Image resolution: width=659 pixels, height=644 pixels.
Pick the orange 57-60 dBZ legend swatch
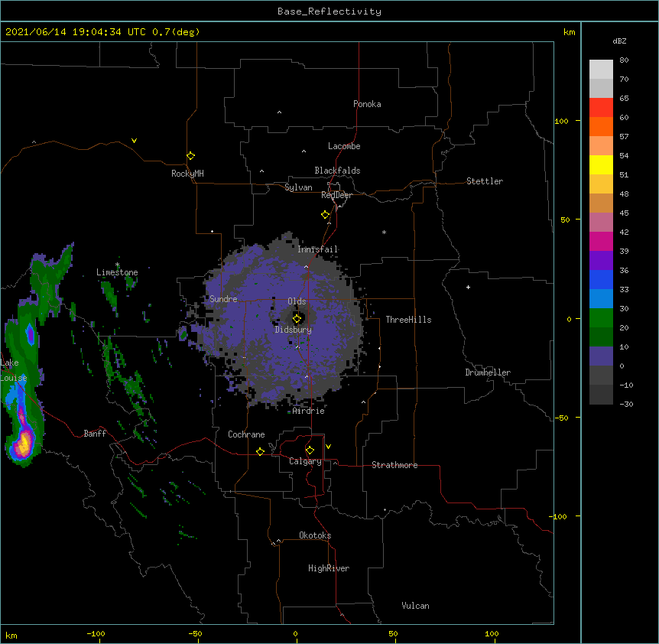point(601,126)
